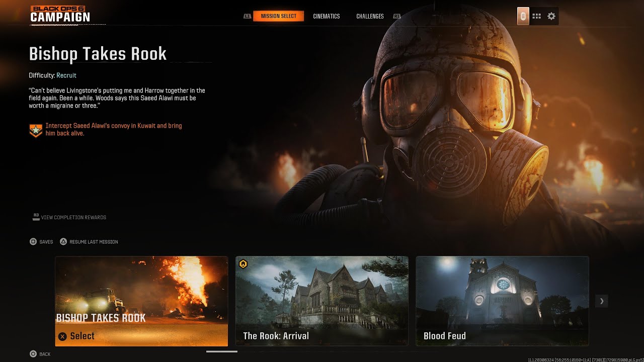Viewport: 644px width, 362px height.
Task: Open the Cinematics tab
Action: pos(327,16)
